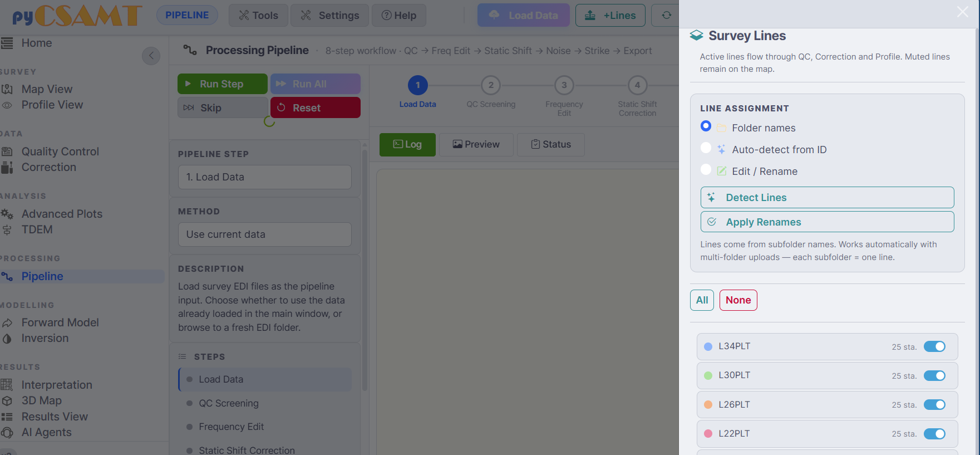Open the Method dropdown
980x455 pixels.
(x=265, y=234)
